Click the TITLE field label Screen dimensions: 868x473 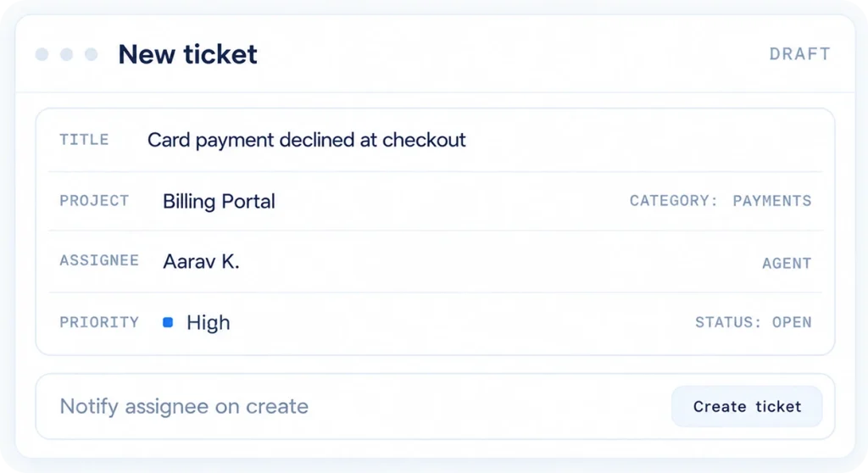(84, 140)
